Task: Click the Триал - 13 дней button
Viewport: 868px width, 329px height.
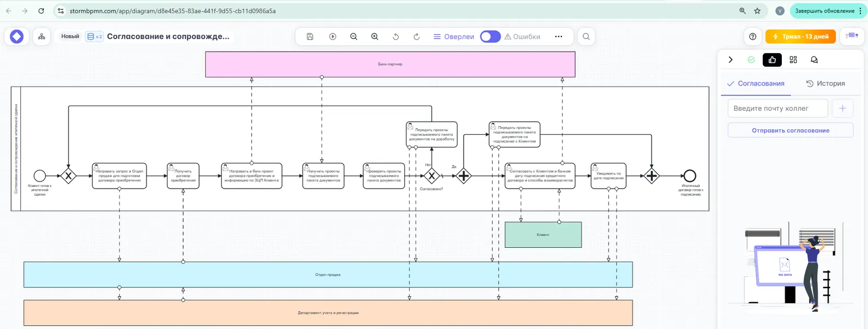Action: tap(801, 37)
